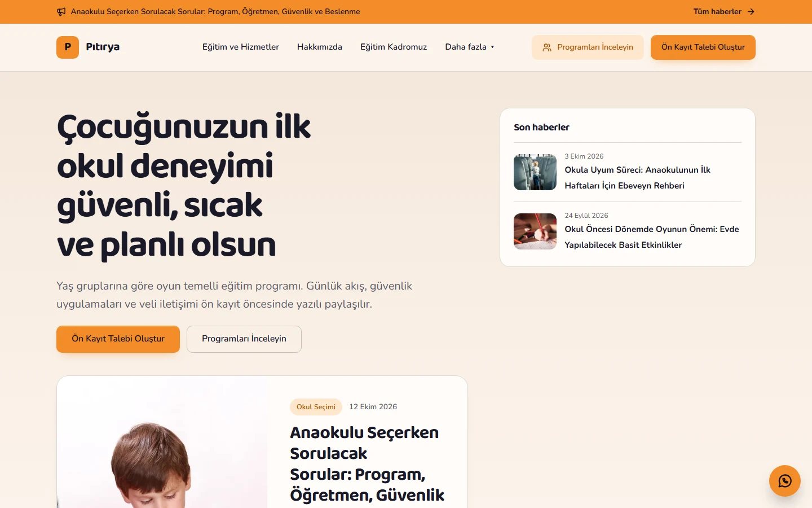Click the arrow icon beside Tüm haberler
812x508 pixels.
(x=751, y=12)
